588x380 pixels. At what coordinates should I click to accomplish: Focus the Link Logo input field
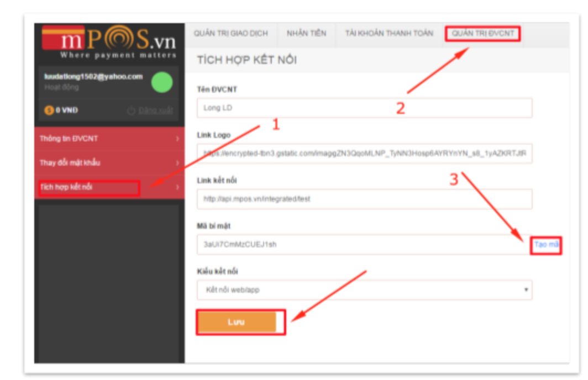click(365, 154)
